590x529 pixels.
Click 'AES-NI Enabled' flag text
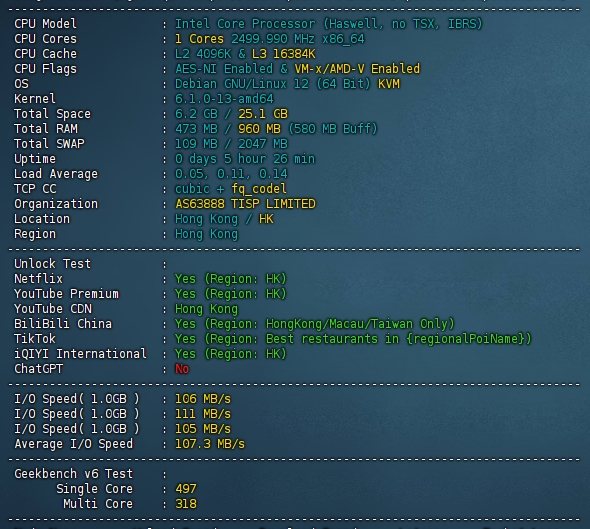click(x=224, y=69)
